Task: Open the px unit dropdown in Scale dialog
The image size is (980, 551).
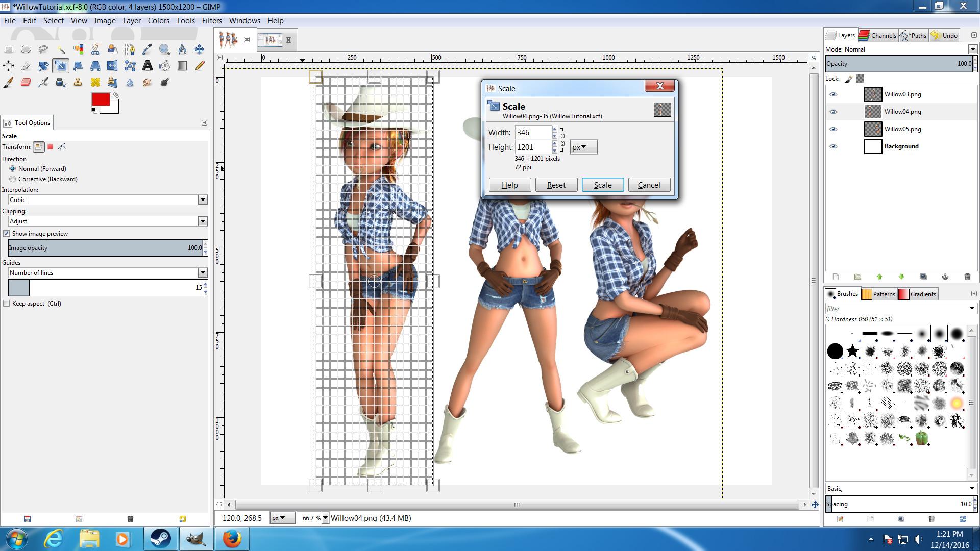Action: 583,147
